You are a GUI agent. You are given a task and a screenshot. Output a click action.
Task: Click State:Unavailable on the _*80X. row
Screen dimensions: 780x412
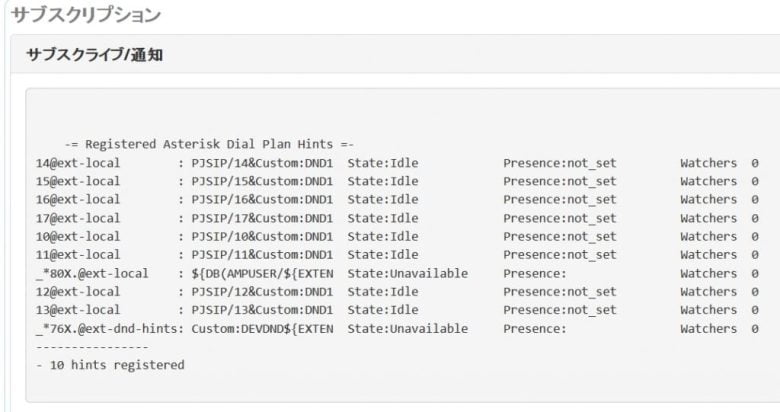tap(408, 274)
